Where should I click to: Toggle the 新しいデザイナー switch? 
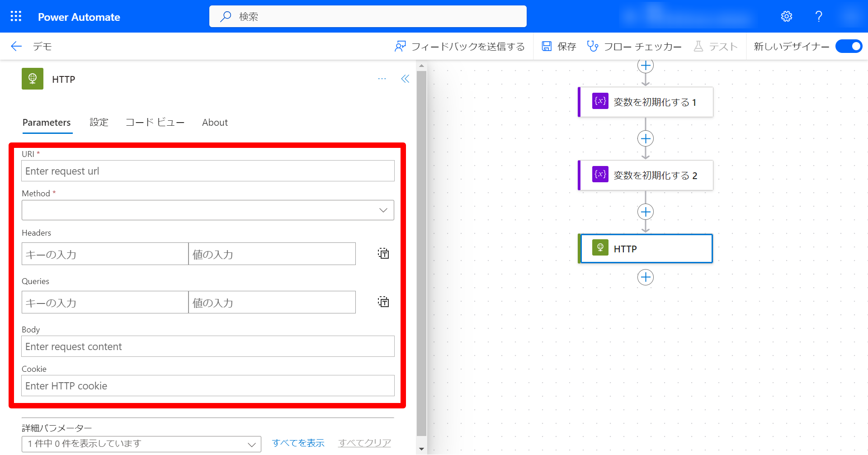click(x=849, y=46)
